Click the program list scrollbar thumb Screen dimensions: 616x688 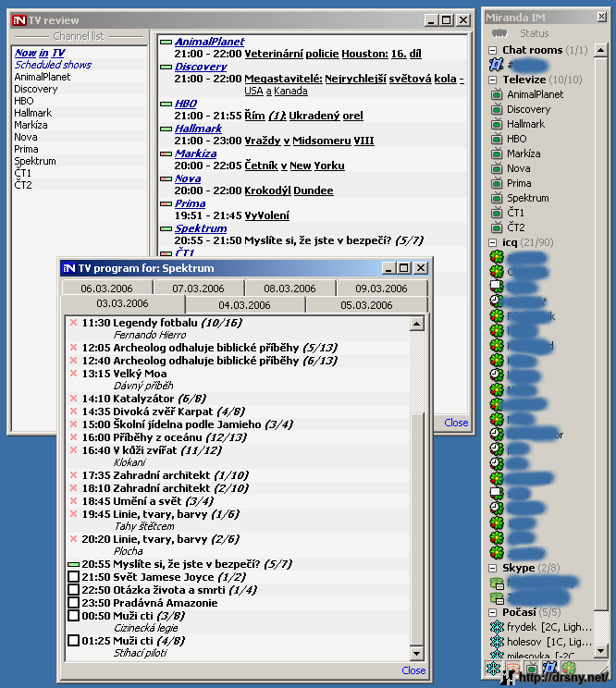pyautogui.click(x=416, y=529)
